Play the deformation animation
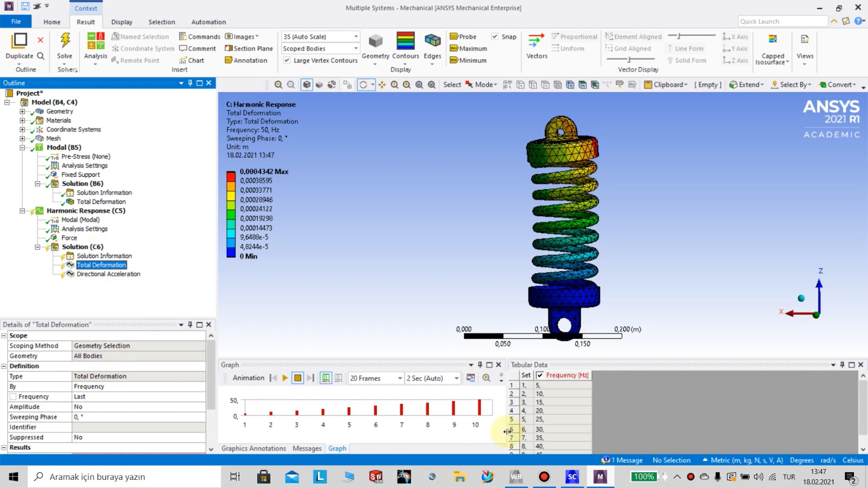The image size is (868, 488). coord(285,378)
